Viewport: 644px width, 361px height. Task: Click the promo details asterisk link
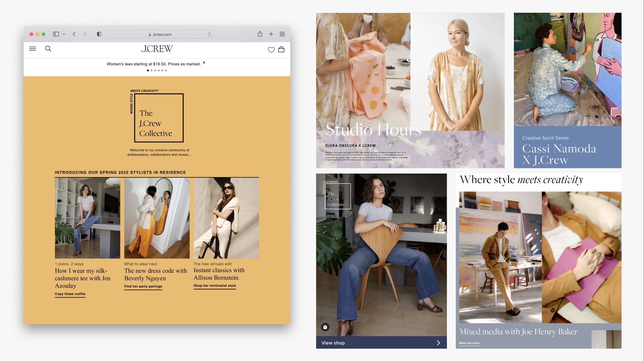204,63
